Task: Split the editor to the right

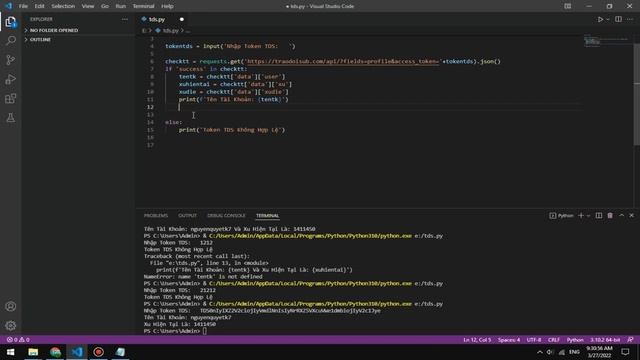Action: (x=618, y=19)
